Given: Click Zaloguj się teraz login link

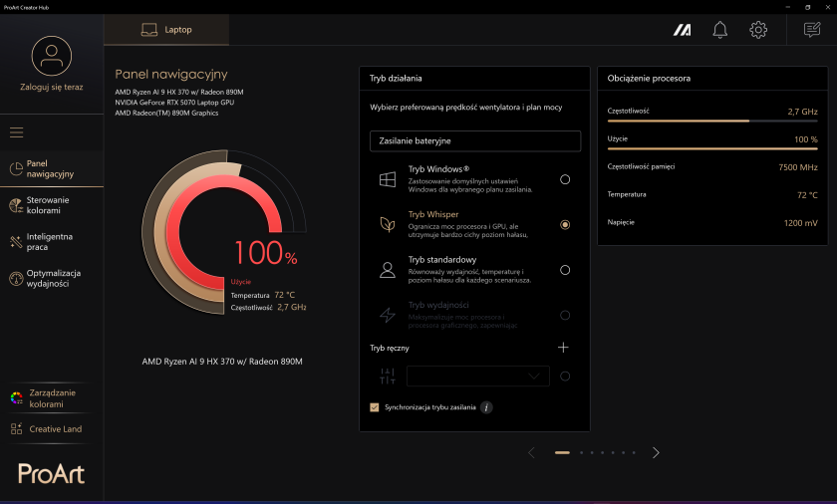Looking at the screenshot, I should tap(51, 87).
